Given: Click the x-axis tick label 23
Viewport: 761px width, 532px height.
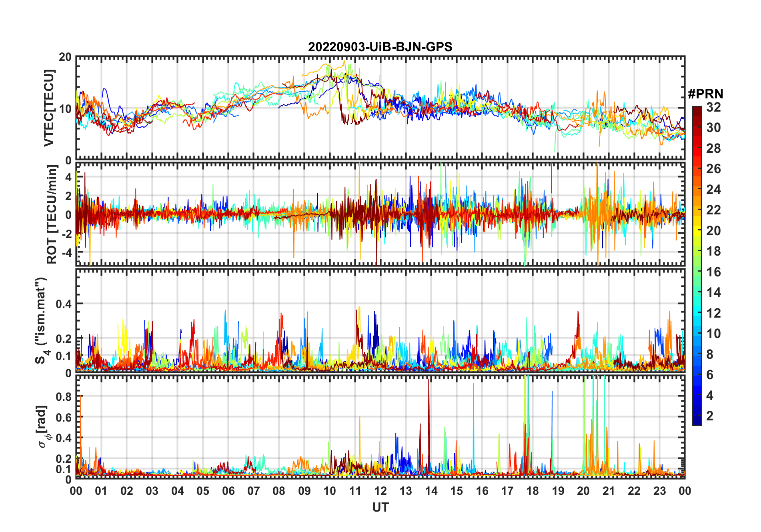Looking at the screenshot, I should [659, 491].
